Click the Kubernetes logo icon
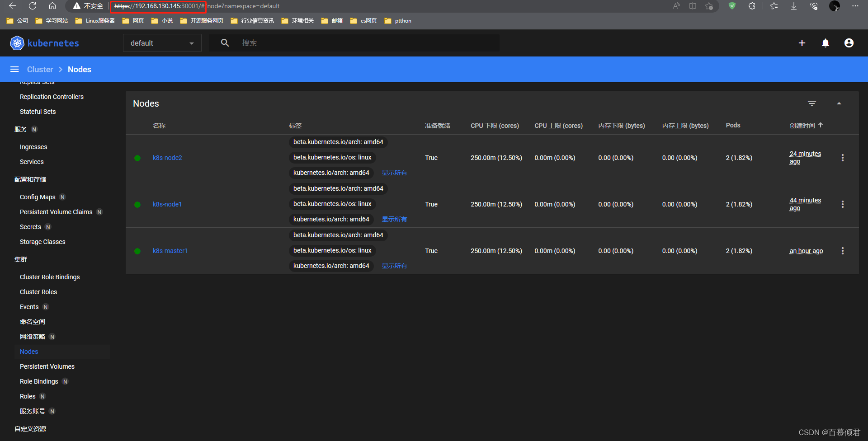This screenshot has width=868, height=441. pyautogui.click(x=17, y=43)
